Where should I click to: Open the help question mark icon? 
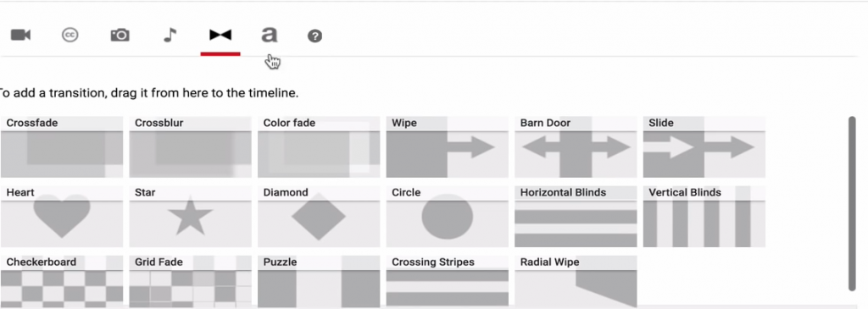pos(315,36)
